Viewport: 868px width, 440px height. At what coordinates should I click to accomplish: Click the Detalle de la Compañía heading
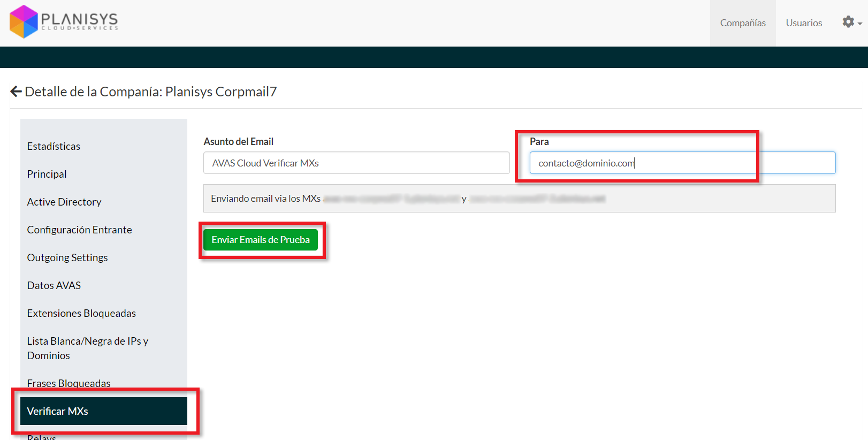151,92
